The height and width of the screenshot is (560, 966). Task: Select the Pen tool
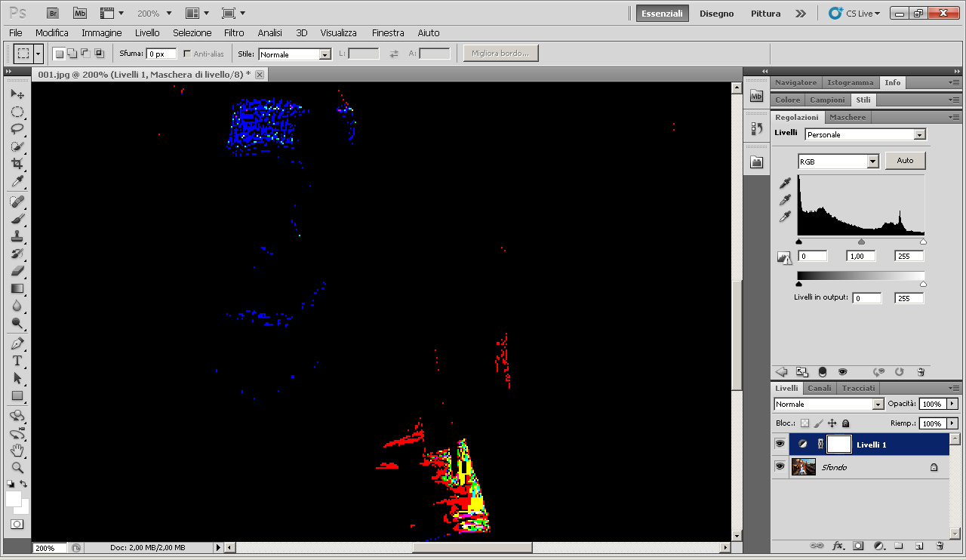coord(17,343)
